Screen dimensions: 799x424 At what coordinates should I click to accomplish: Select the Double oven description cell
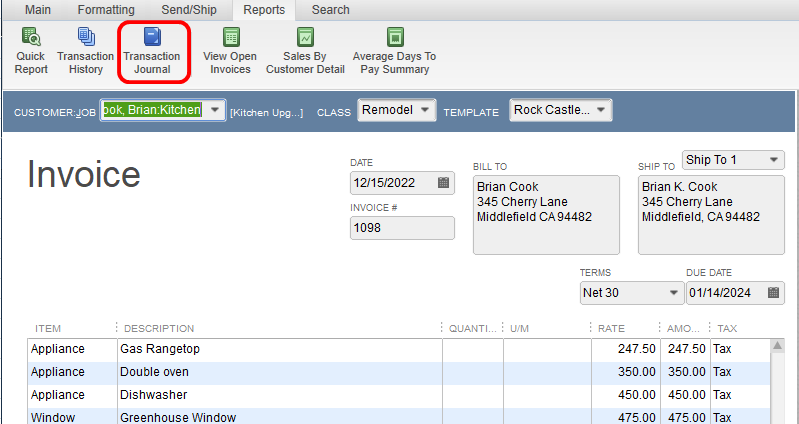click(280, 372)
